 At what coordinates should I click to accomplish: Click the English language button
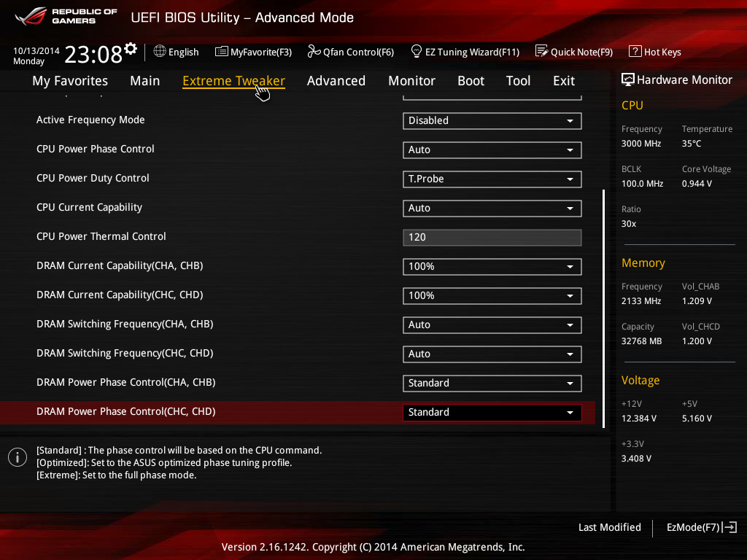(x=183, y=52)
